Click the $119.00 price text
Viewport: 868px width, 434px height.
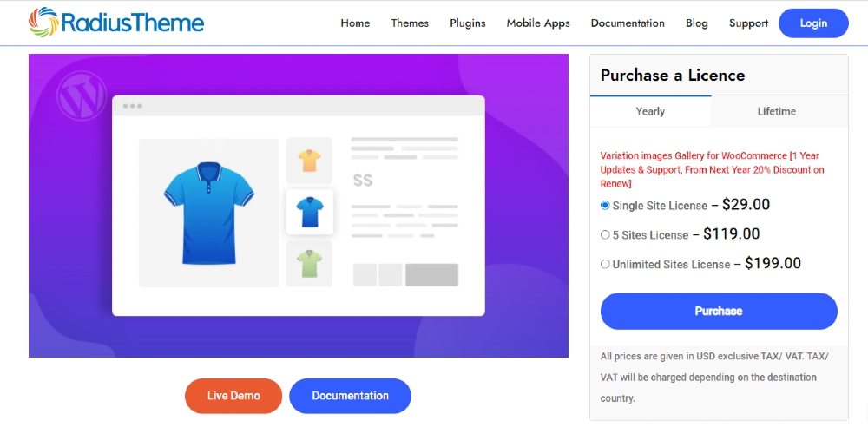click(x=731, y=233)
